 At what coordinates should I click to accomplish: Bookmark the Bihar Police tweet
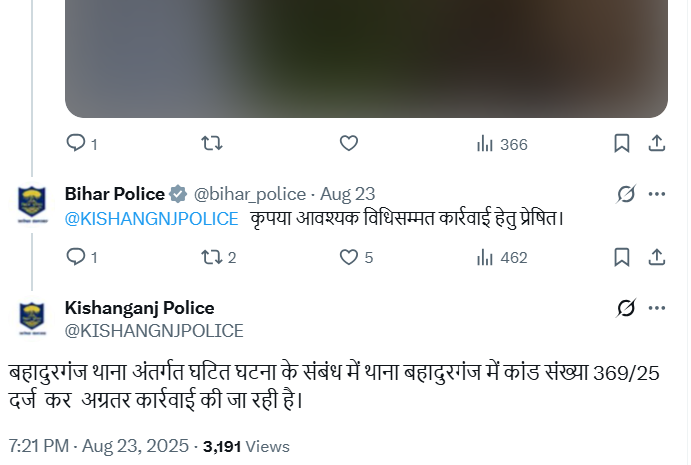point(622,257)
